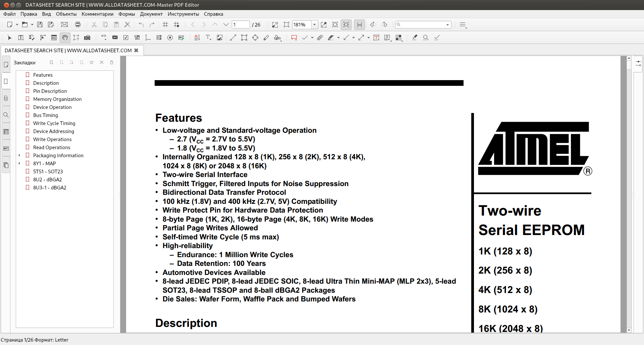This screenshot has width=644, height=345.
Task: Open the Attachments sidebar panel
Action: point(6,98)
